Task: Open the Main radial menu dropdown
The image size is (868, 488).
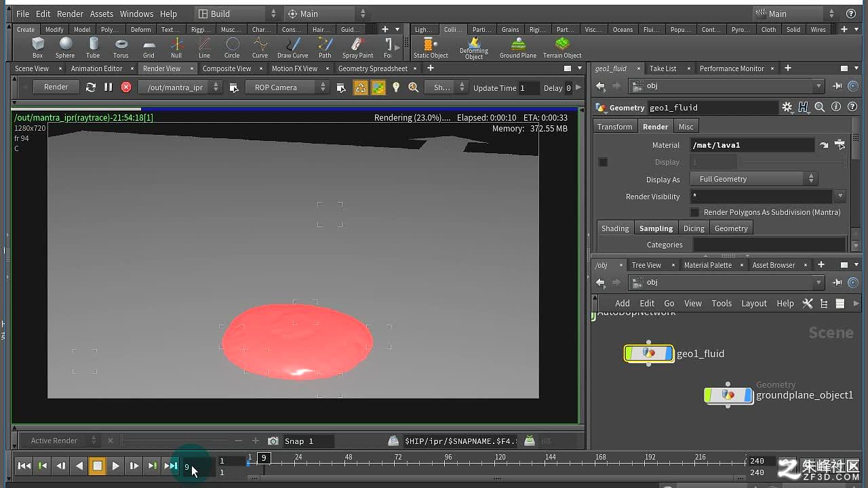Action: [324, 14]
